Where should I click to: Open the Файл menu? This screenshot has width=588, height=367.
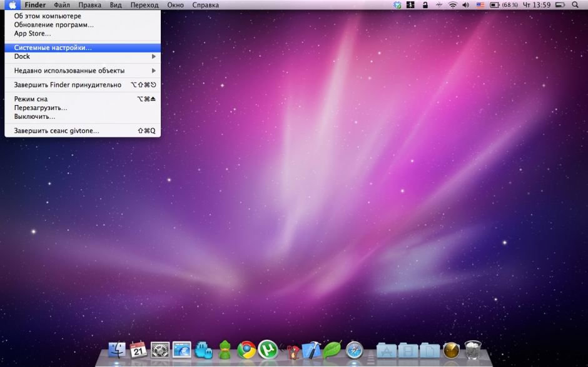point(62,5)
